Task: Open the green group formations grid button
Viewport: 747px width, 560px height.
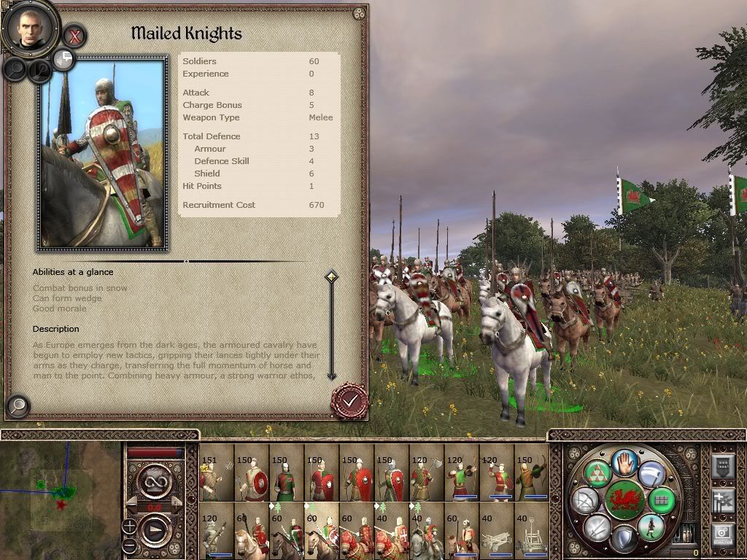Action: (662, 500)
